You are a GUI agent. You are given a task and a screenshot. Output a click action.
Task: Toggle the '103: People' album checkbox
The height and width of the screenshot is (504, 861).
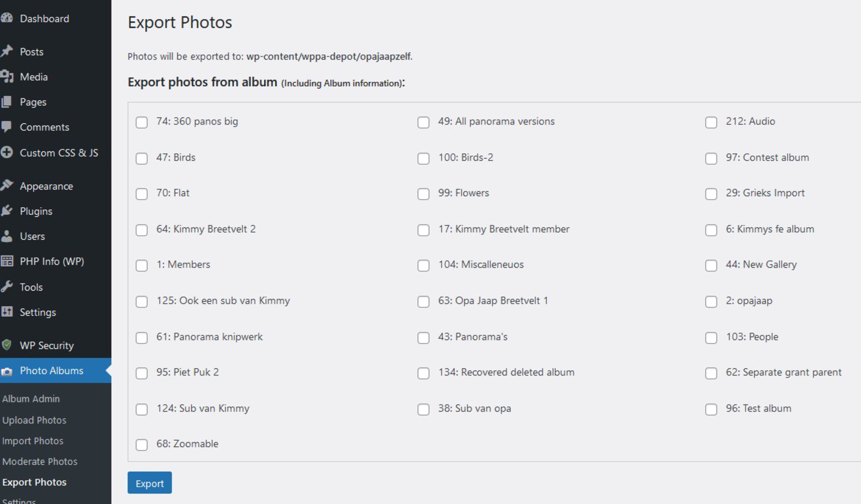click(x=711, y=338)
